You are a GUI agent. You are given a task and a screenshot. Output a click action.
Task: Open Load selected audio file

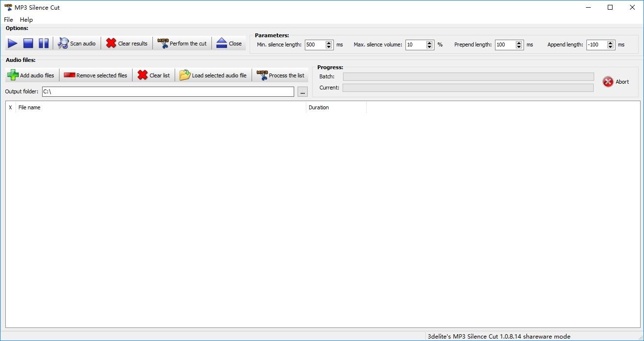pyautogui.click(x=213, y=75)
